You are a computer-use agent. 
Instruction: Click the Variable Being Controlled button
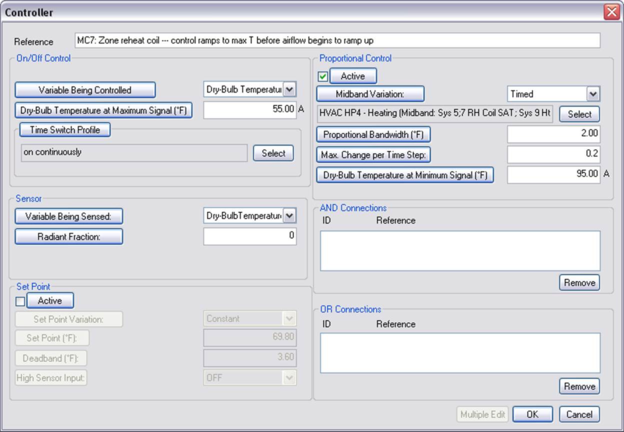click(85, 90)
